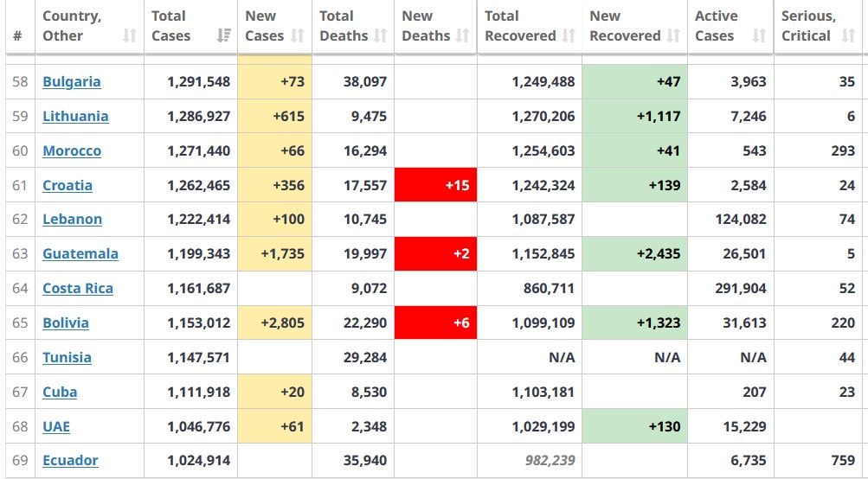This screenshot has height=479, width=868.
Task: Sort by Country column arrows icon
Action: [x=129, y=36]
